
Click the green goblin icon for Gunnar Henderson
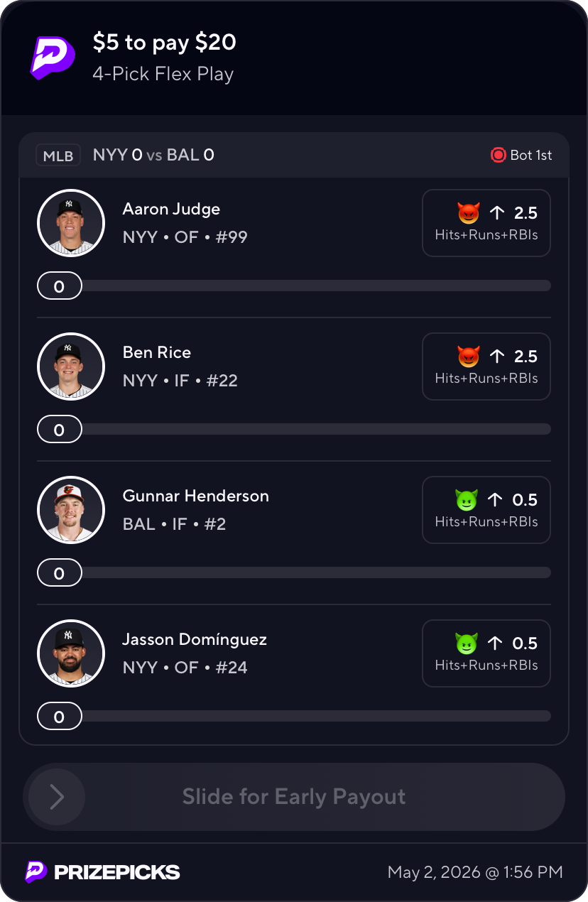(467, 499)
